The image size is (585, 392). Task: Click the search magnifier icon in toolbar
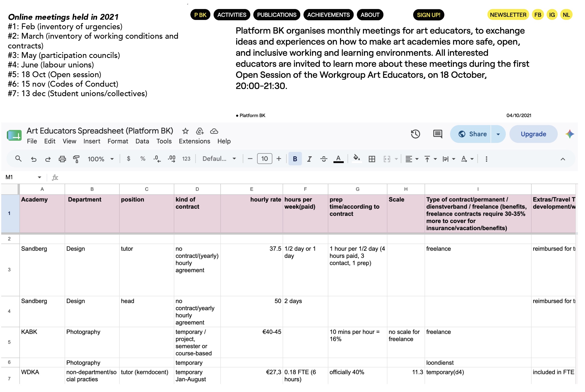(x=18, y=159)
